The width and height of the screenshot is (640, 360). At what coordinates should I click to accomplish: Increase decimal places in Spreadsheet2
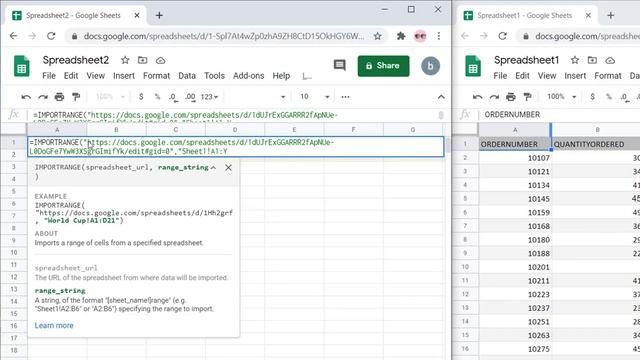[x=190, y=97]
